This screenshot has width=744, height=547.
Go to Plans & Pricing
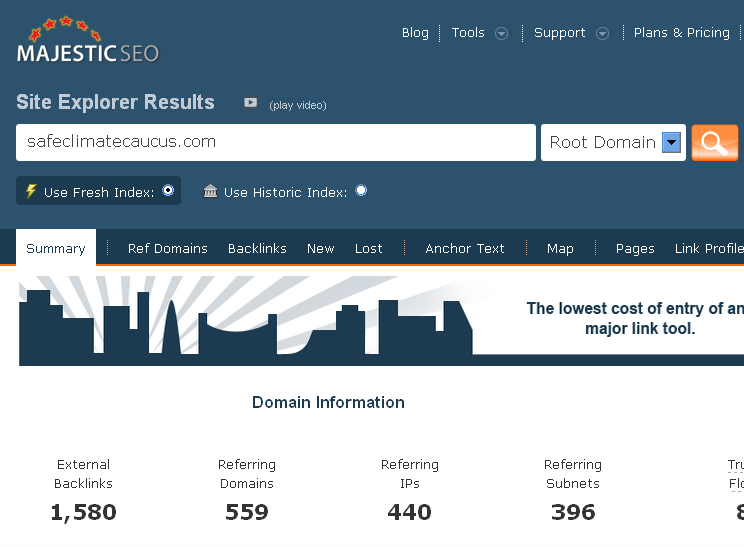(x=682, y=32)
